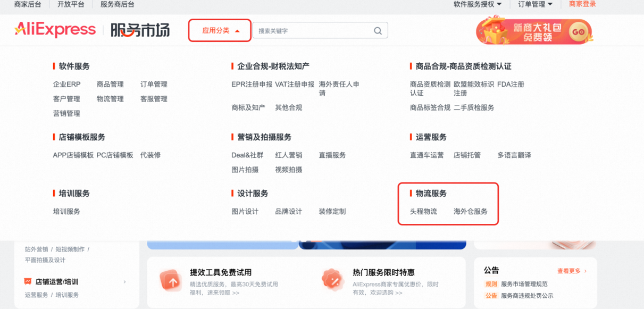Collapse the 应用分类 dropdown
This screenshot has height=309, width=644.
point(219,30)
